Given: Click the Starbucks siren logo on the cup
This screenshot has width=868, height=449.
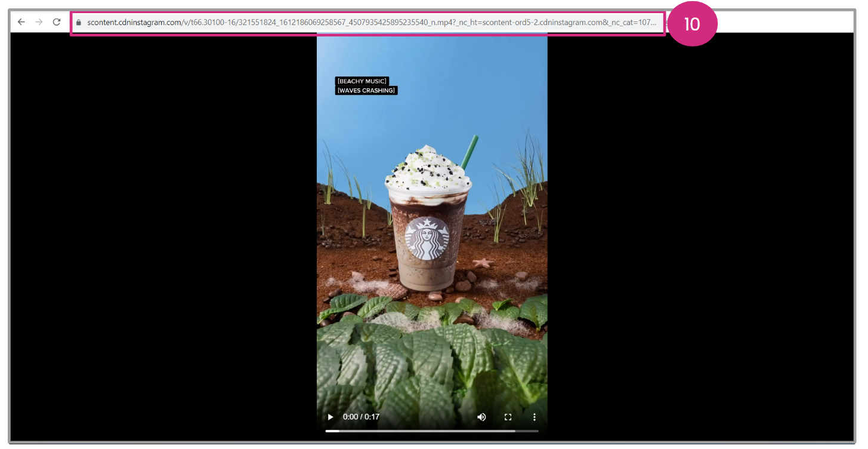Looking at the screenshot, I should 427,238.
